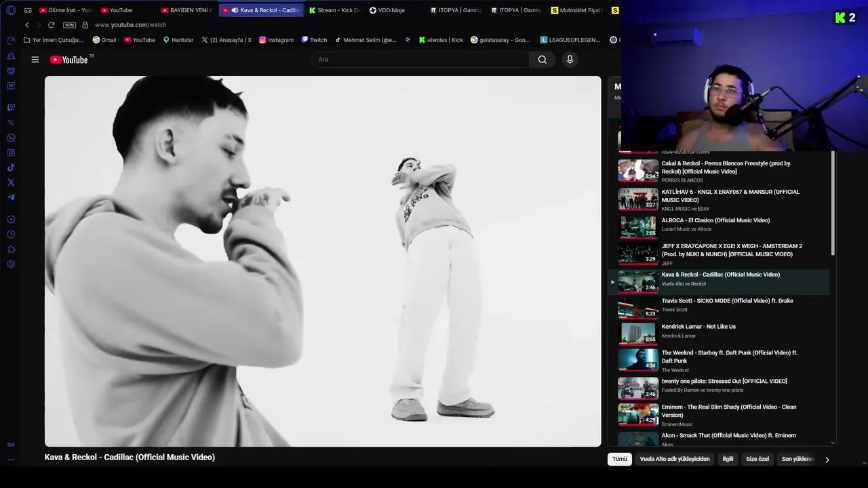Image resolution: width=868 pixels, height=488 pixels.
Task: Toggle the browser VPN badge
Action: (x=69, y=25)
